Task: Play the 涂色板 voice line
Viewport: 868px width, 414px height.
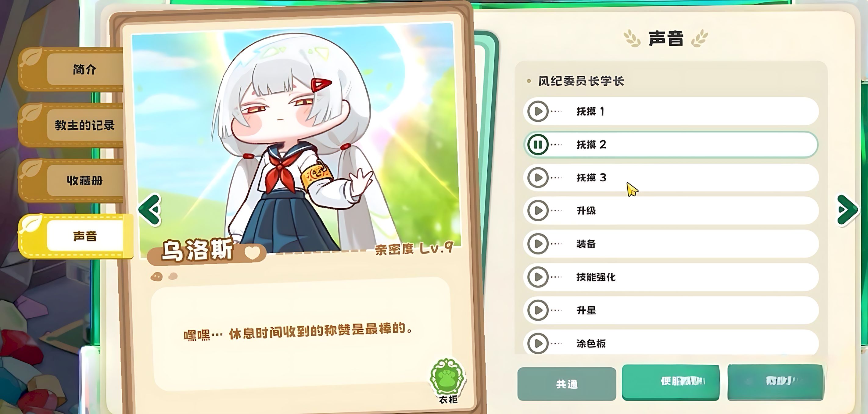Action: [x=538, y=343]
